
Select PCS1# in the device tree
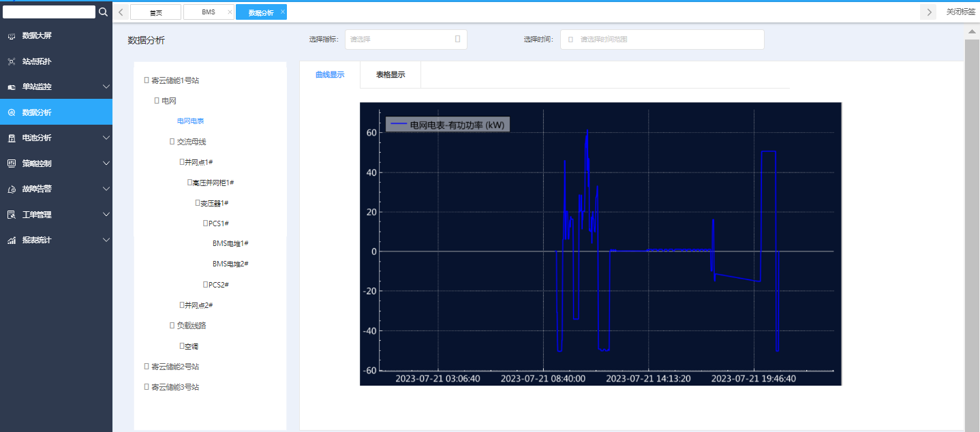pyautogui.click(x=219, y=223)
